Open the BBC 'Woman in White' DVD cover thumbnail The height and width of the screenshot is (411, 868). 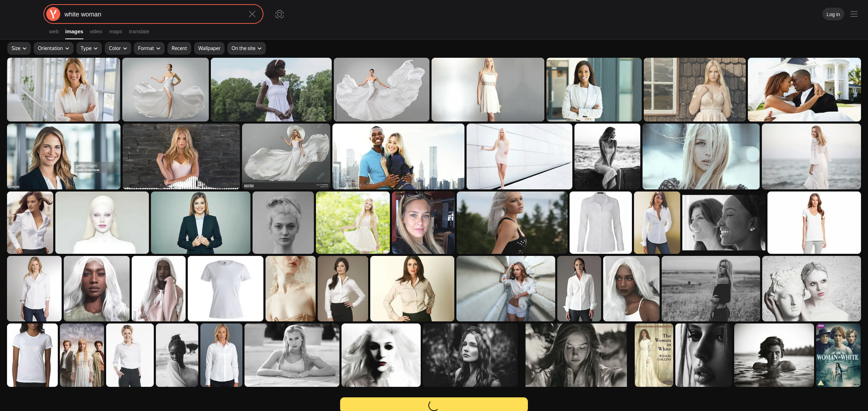(x=838, y=355)
